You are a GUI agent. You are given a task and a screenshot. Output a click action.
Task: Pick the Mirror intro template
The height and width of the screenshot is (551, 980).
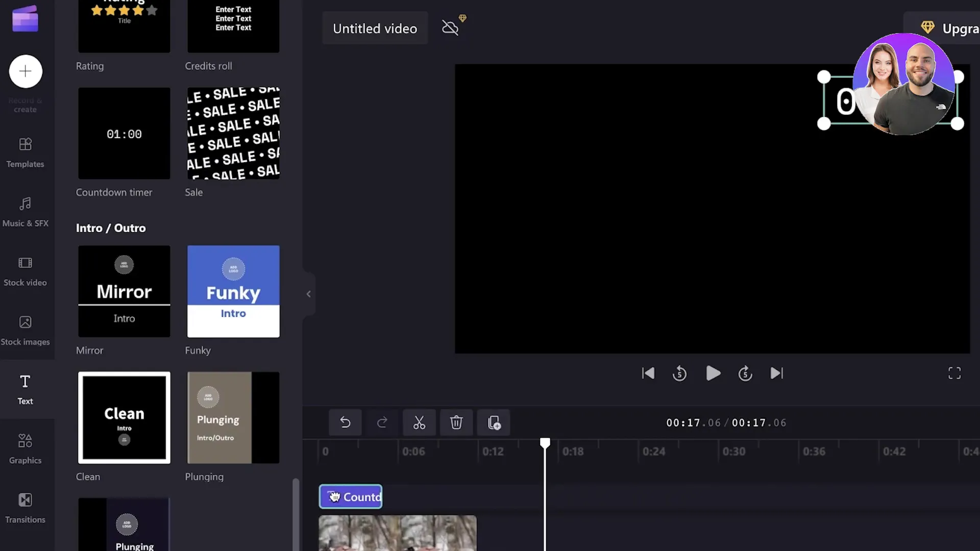click(x=124, y=291)
